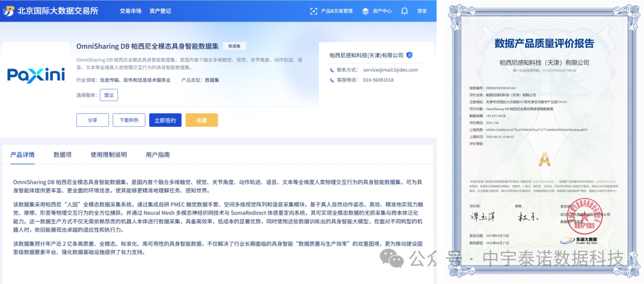Click the 分享 button
The image size is (644, 284).
tap(92, 120)
